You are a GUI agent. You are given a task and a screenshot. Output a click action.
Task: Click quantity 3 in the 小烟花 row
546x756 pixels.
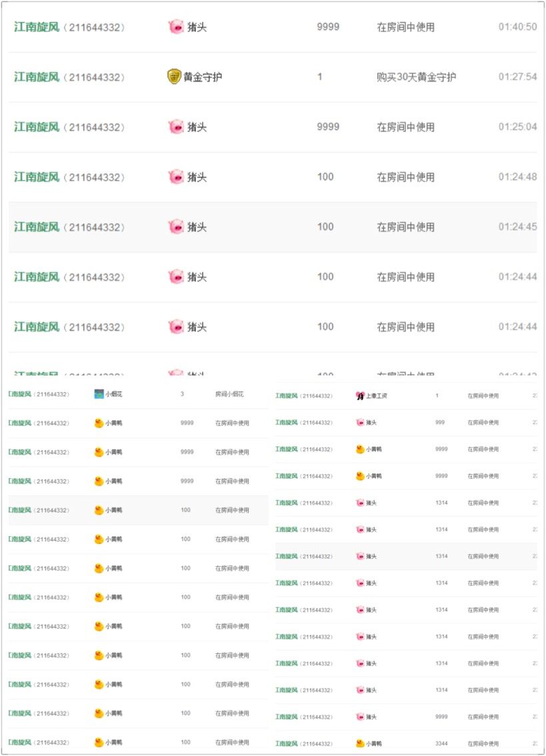pos(182,394)
